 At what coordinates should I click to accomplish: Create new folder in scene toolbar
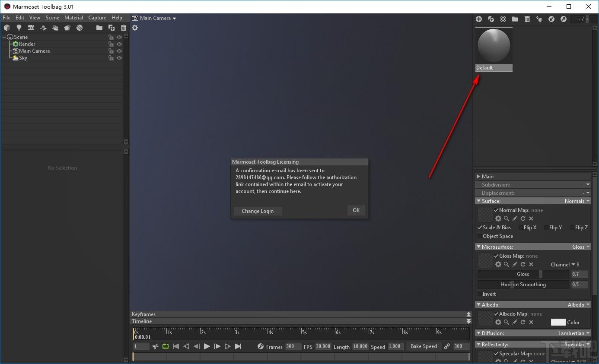tap(99, 28)
